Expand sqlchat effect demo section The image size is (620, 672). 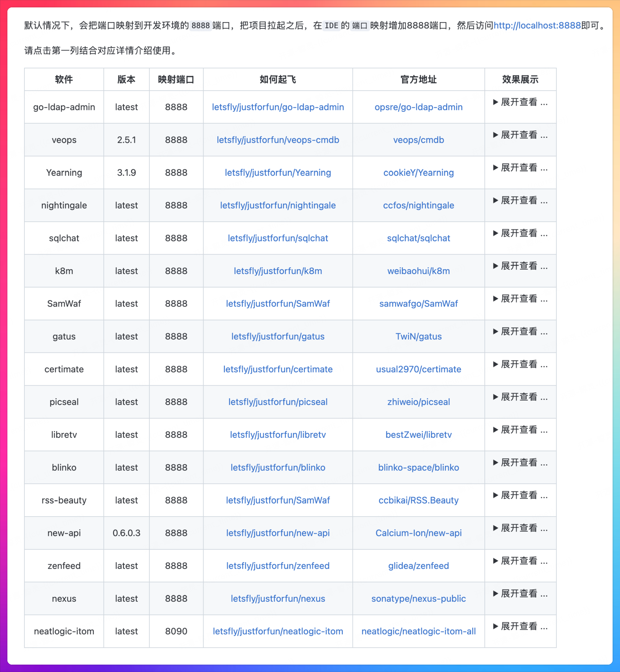click(520, 234)
